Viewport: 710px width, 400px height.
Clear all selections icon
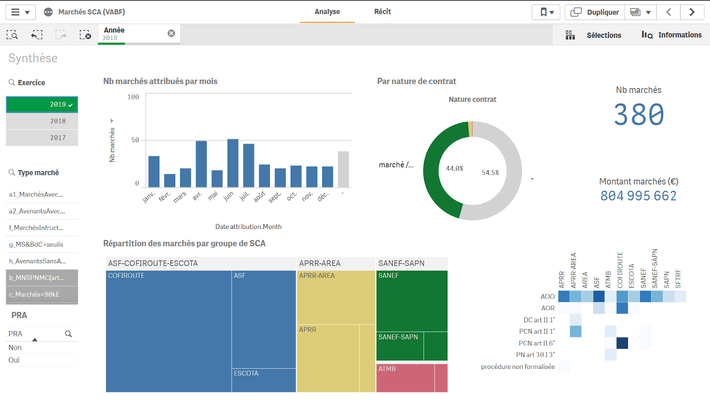pyautogui.click(x=85, y=35)
